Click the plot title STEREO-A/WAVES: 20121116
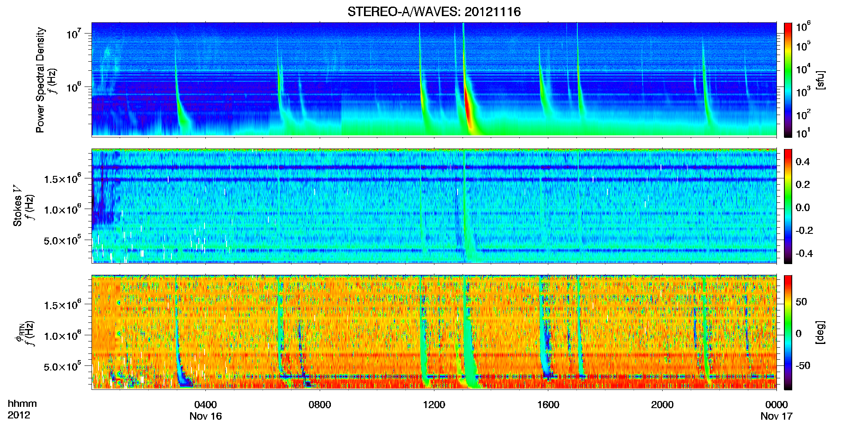868x447 pixels. point(434,12)
